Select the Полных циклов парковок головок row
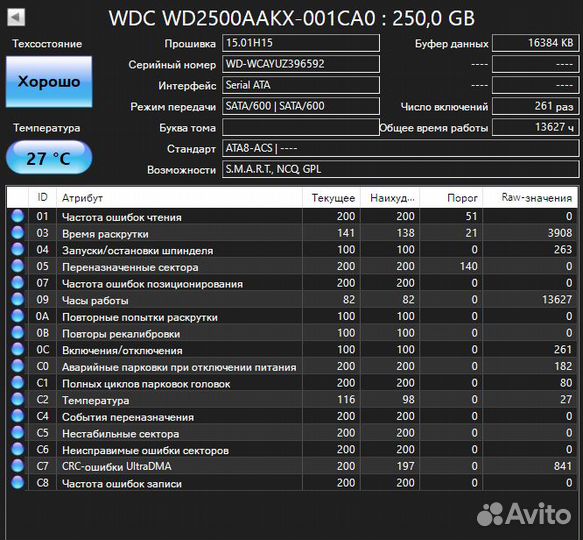583x540 pixels. [x=292, y=383]
